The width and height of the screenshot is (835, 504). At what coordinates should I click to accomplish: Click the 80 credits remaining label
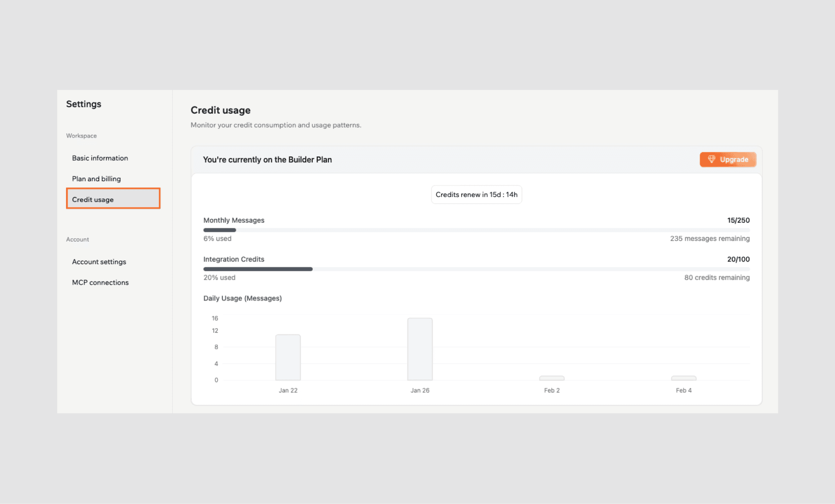(x=716, y=277)
